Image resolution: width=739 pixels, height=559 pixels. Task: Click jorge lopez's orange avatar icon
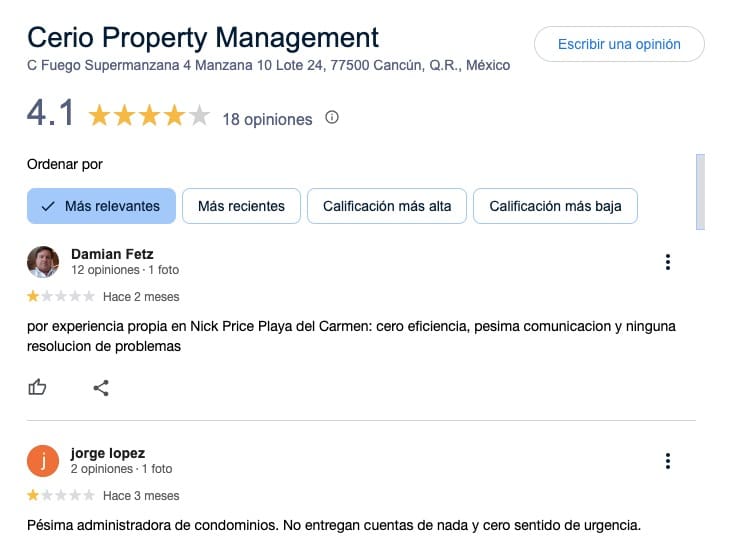(x=43, y=461)
